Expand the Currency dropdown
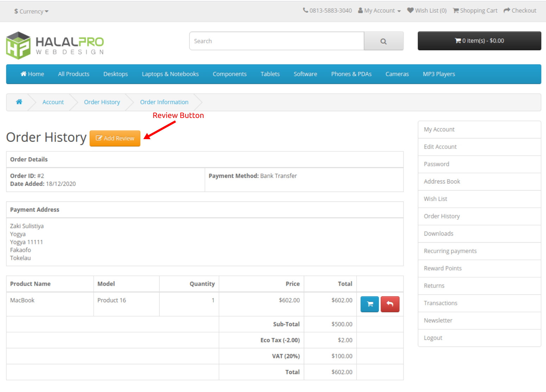This screenshot has height=392, width=546. (31, 11)
